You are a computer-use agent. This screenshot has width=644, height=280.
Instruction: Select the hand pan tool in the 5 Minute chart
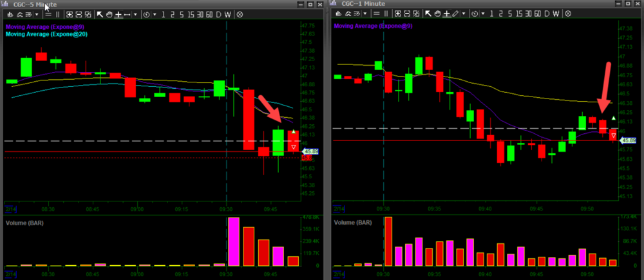click(109, 14)
